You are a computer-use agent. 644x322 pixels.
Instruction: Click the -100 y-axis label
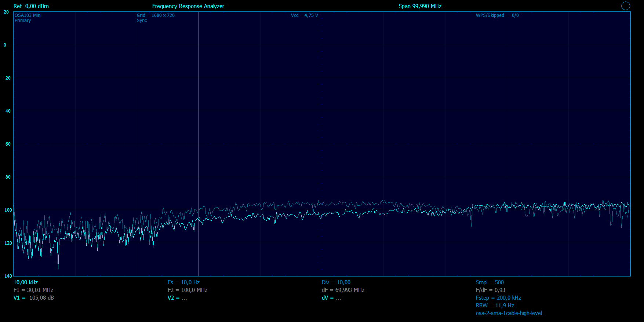click(8, 210)
